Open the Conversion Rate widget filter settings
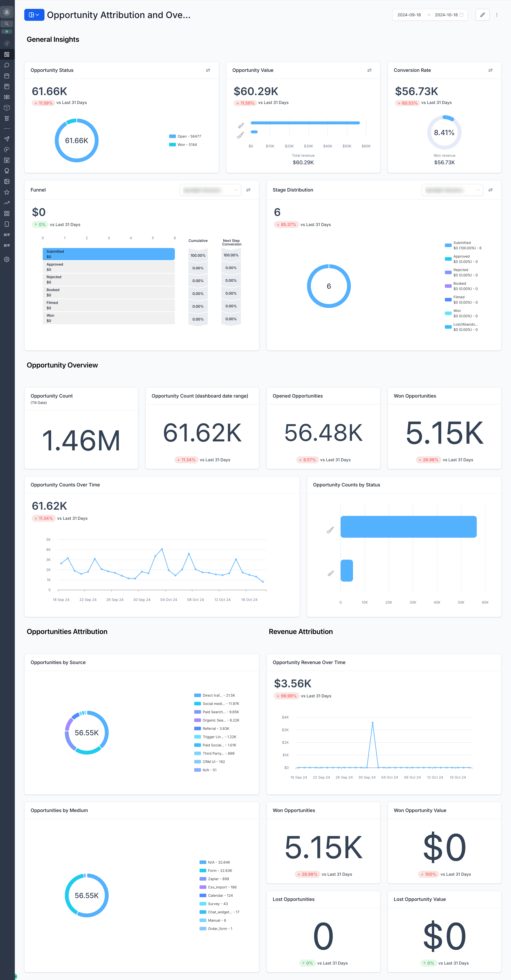 coord(490,70)
